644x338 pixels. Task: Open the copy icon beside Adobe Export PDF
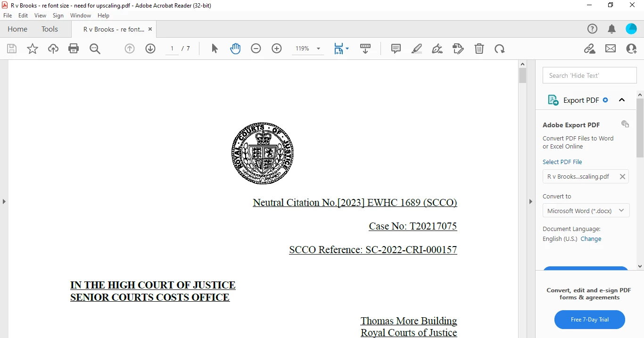point(625,124)
